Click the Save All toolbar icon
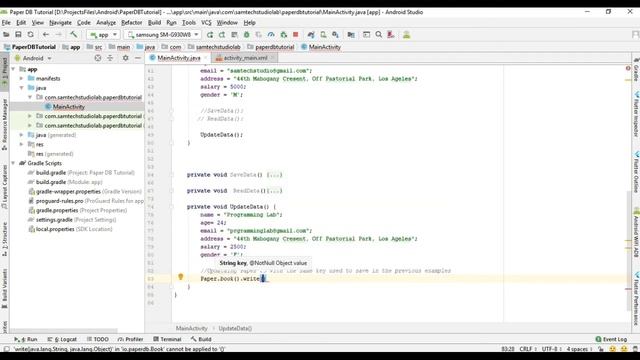The image size is (640, 360). pyautogui.click(x=18, y=35)
